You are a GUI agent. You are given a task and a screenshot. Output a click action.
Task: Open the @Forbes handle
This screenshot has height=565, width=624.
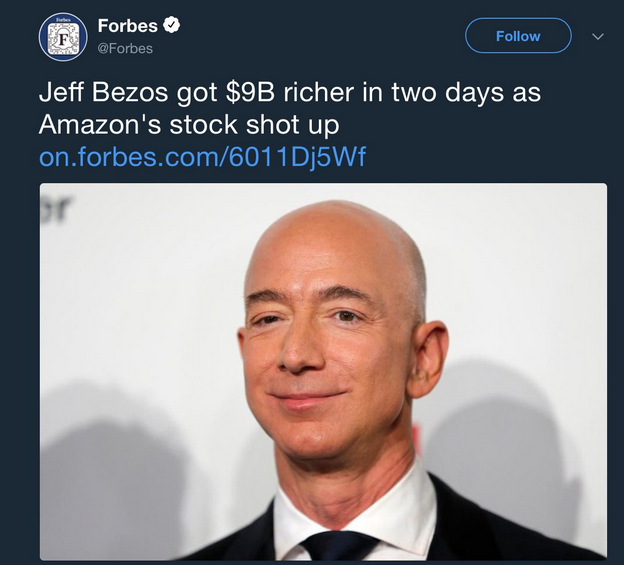tap(125, 49)
